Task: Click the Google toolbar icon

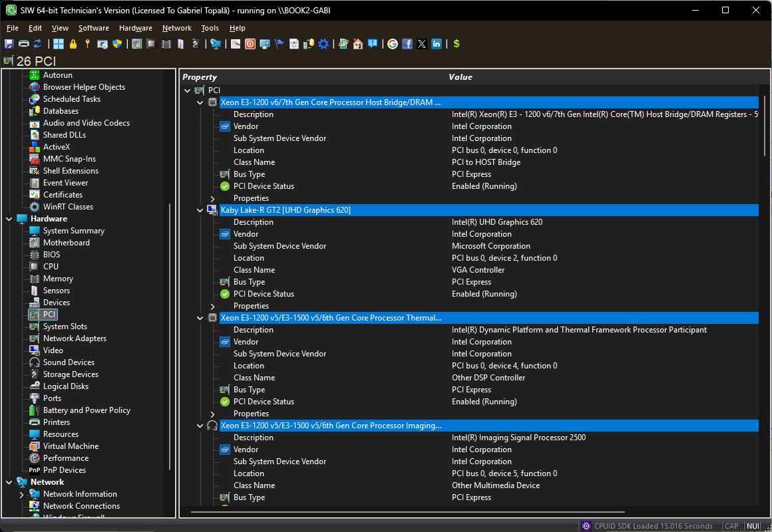Action: (393, 44)
